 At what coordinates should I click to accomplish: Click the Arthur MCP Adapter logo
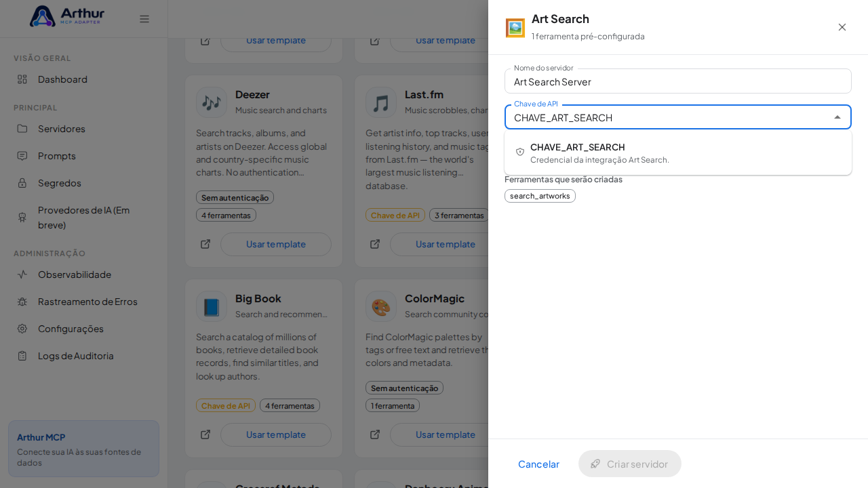(x=66, y=16)
